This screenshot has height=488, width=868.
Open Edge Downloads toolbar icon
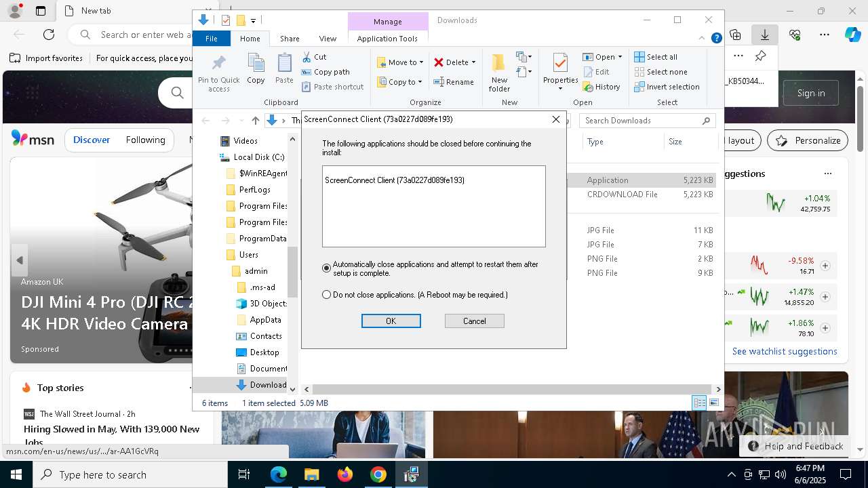pyautogui.click(x=764, y=35)
